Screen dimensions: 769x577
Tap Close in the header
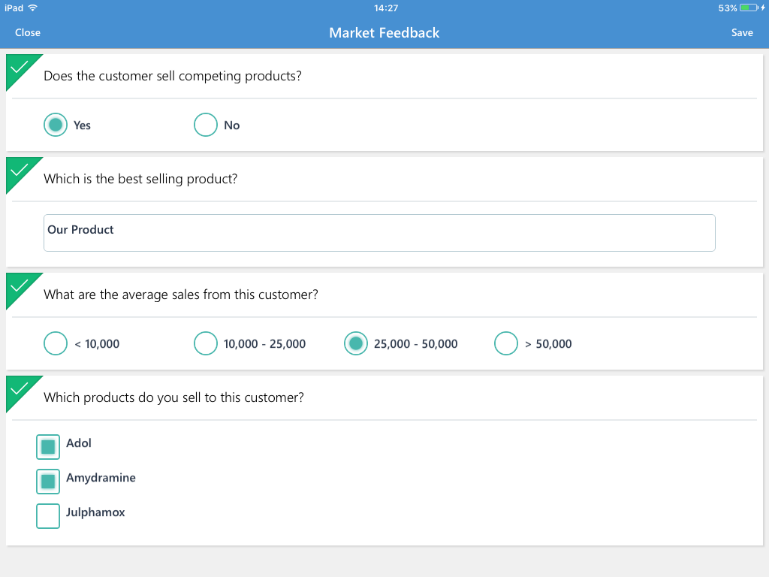(28, 32)
